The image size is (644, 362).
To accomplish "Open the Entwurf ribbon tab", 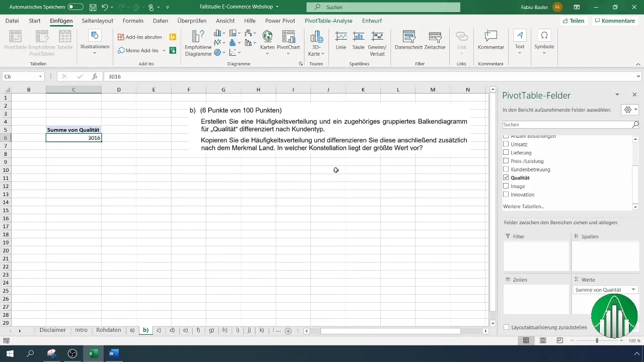I will 371,21.
